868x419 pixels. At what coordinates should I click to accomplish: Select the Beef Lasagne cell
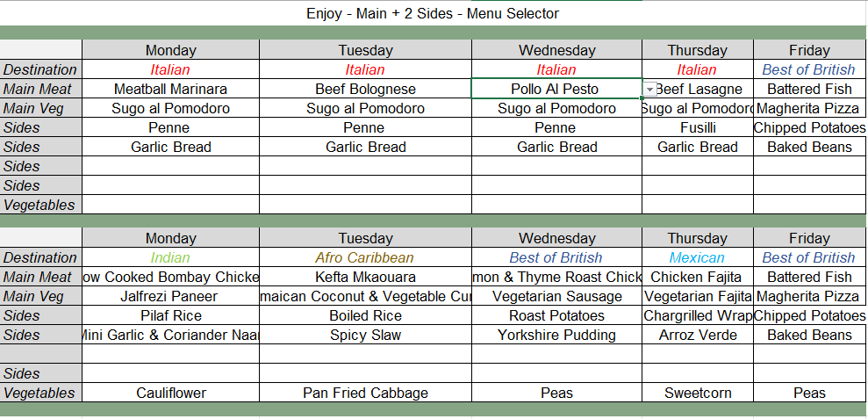click(699, 89)
